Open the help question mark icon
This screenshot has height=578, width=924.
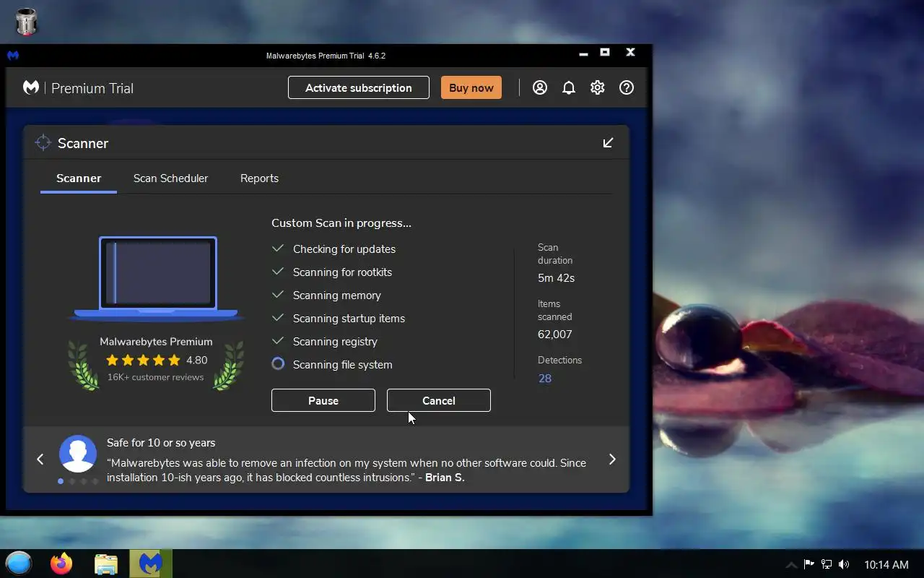coord(627,87)
